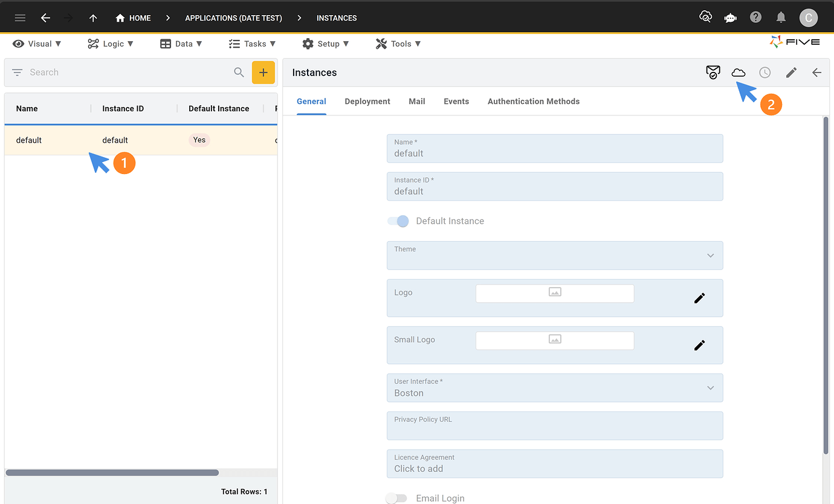Viewport: 834px width, 504px height.
Task: Open the help question mark icon
Action: (755, 18)
